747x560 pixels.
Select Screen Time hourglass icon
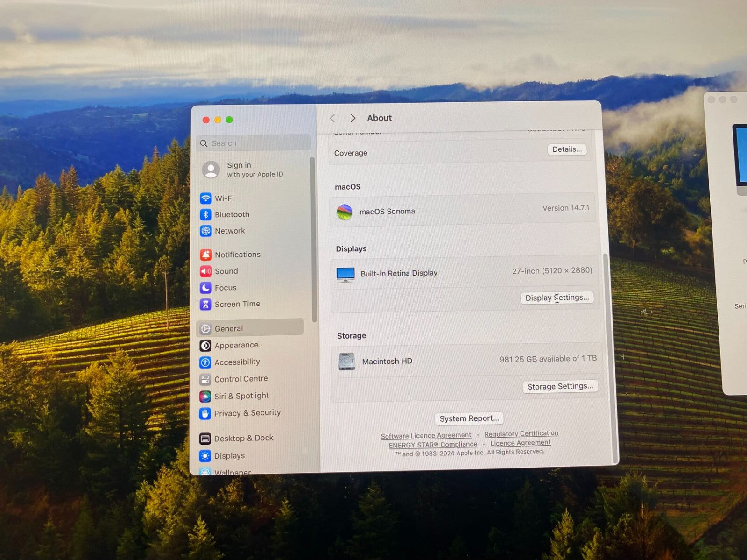click(205, 305)
